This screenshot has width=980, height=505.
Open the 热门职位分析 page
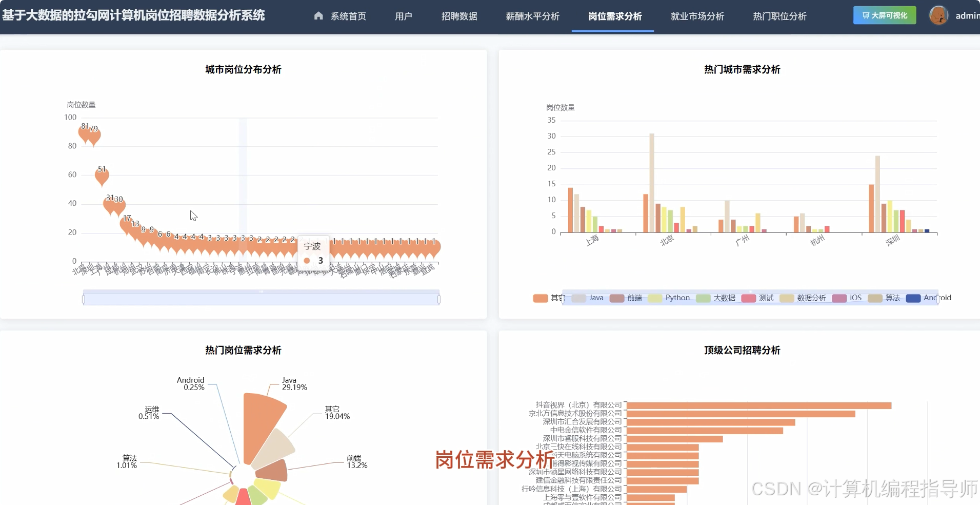click(779, 16)
